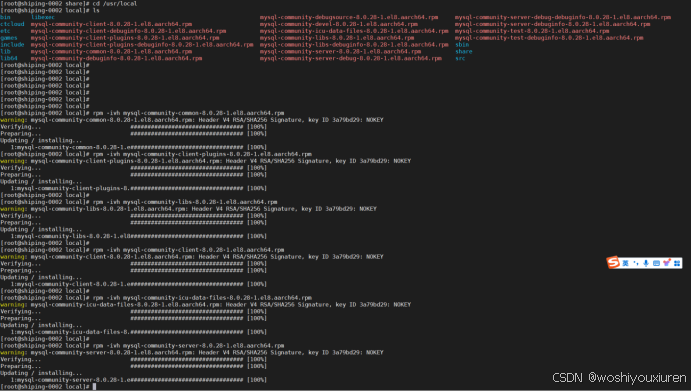Click mysql-community-test-debuginfo rpm file in the listing

click(x=549, y=38)
